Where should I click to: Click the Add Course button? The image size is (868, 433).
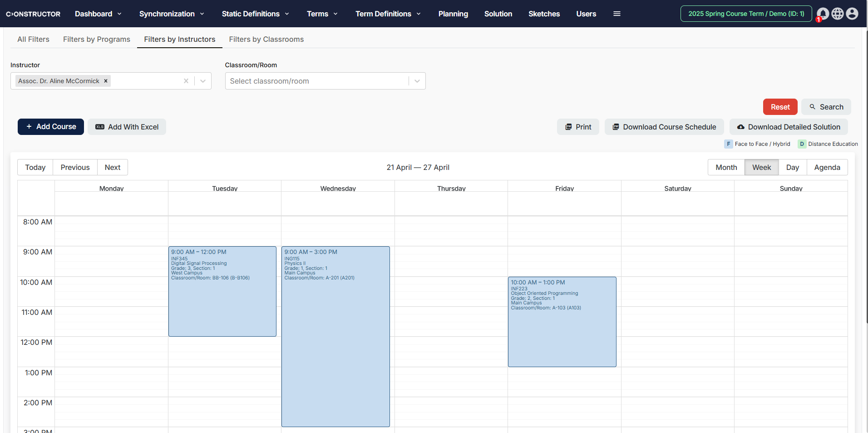coord(50,127)
